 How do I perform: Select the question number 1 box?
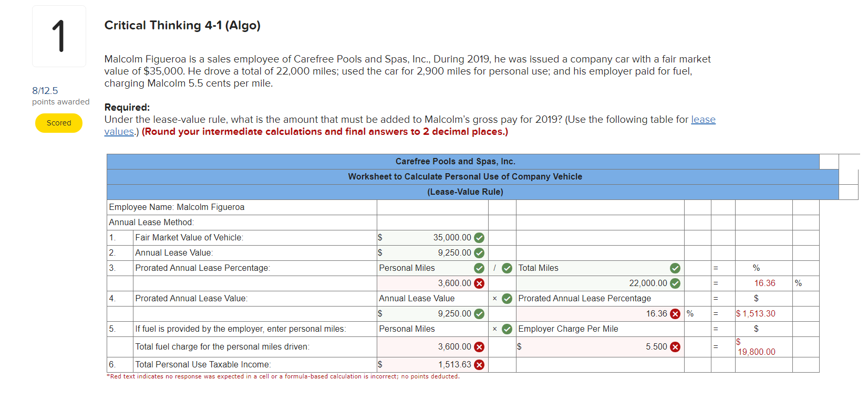point(59,36)
